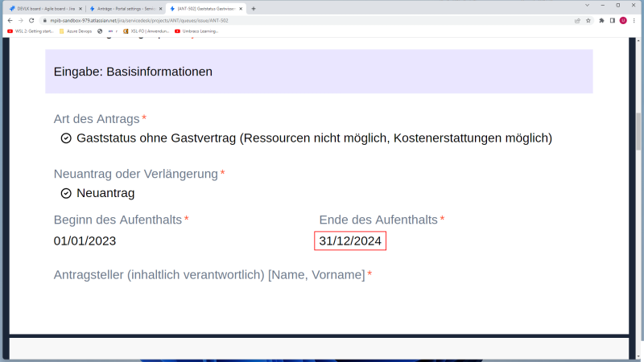Reload the page with the refresh icon
Screen dimensions: 644x362
[31, 21]
